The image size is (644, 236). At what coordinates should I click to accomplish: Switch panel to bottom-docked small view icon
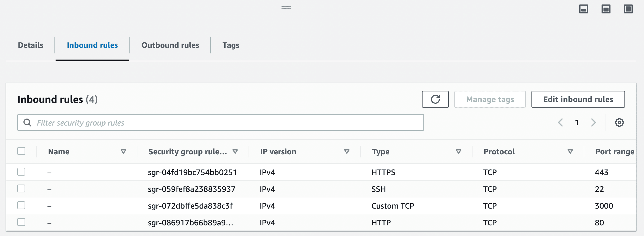click(583, 9)
